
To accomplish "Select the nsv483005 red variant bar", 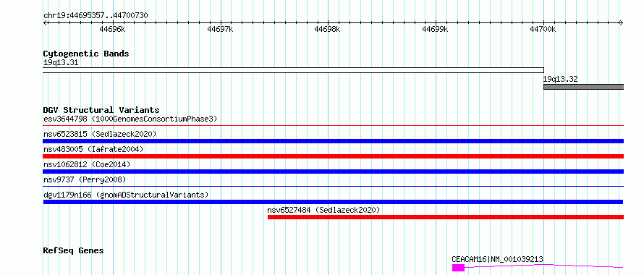I will tap(333, 156).
